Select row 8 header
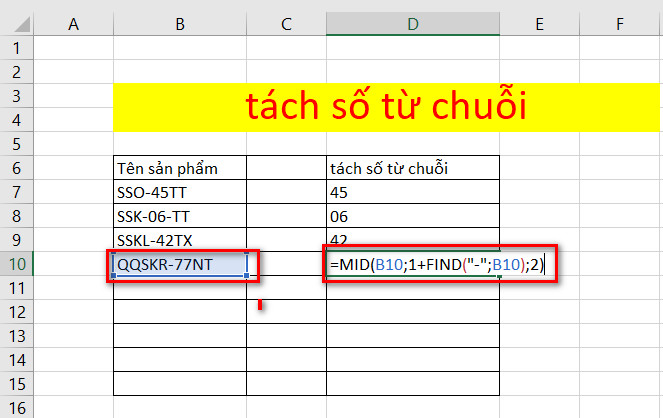Viewport: 663px width, 418px height. click(x=16, y=216)
